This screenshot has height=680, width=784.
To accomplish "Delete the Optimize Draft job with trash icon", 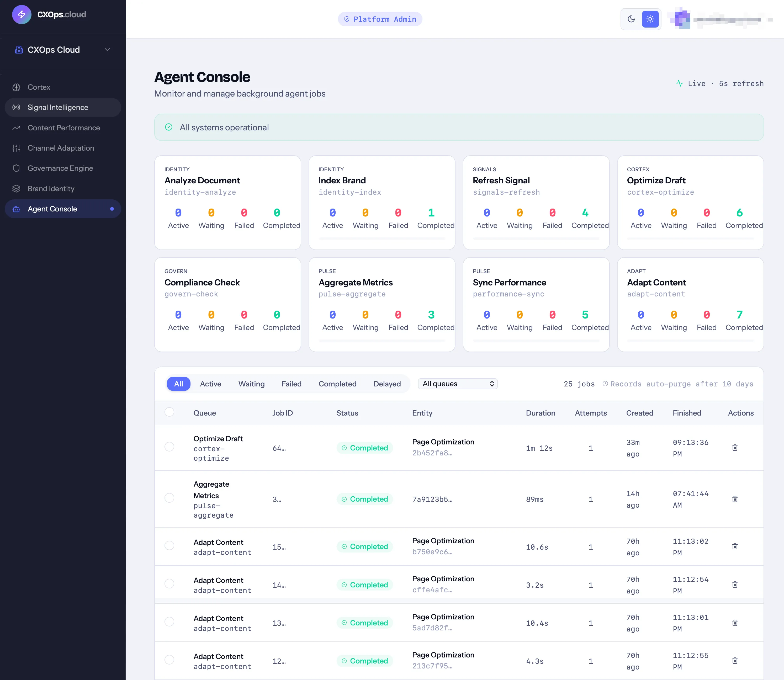I will tap(735, 448).
